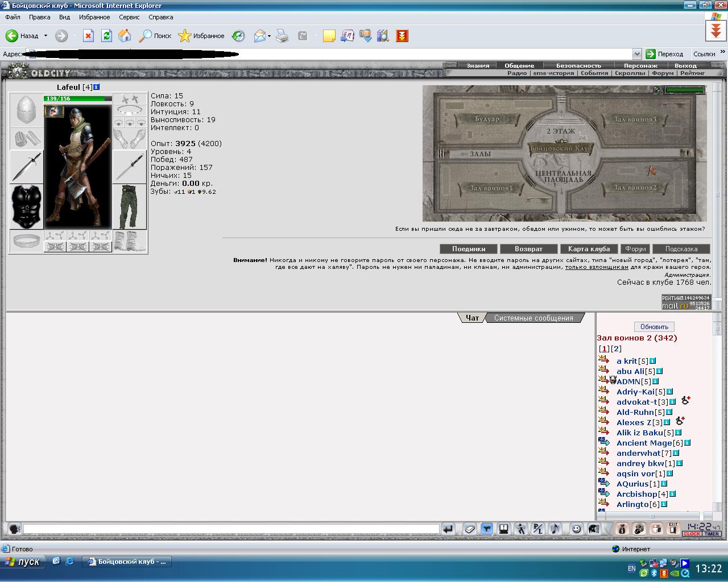Image resolution: width=728 pixels, height=582 pixels.
Task: Click the chat message input field
Action: click(231, 529)
